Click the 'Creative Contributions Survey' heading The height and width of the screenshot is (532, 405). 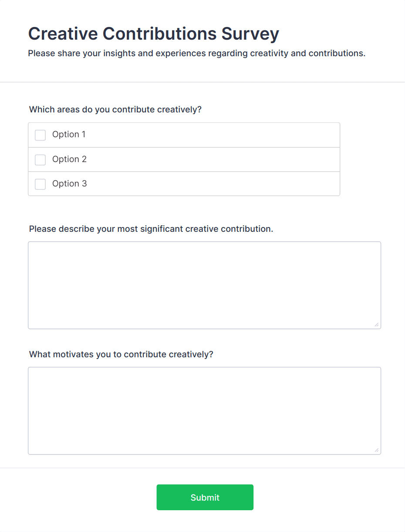tap(153, 34)
